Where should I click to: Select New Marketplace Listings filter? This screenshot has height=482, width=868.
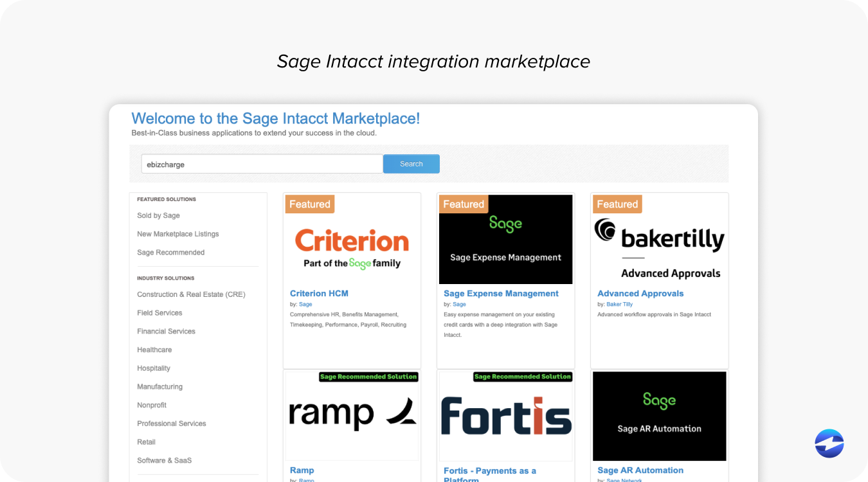click(177, 233)
